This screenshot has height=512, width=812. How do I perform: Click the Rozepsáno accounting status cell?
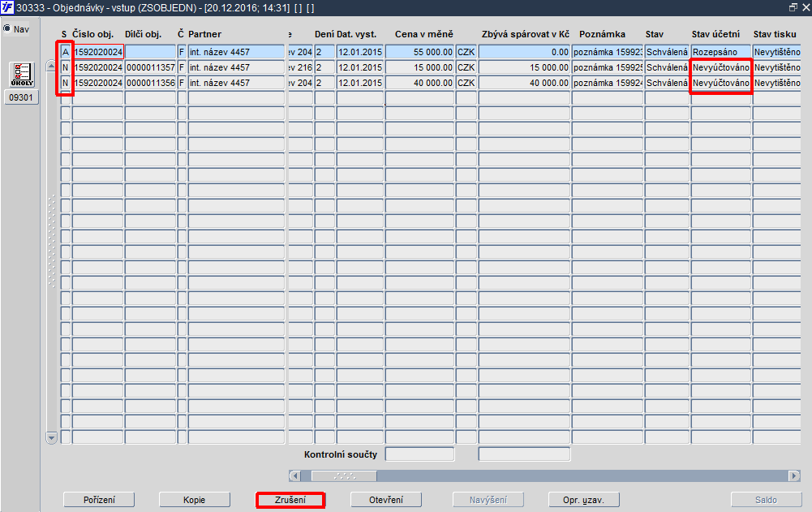tap(721, 52)
